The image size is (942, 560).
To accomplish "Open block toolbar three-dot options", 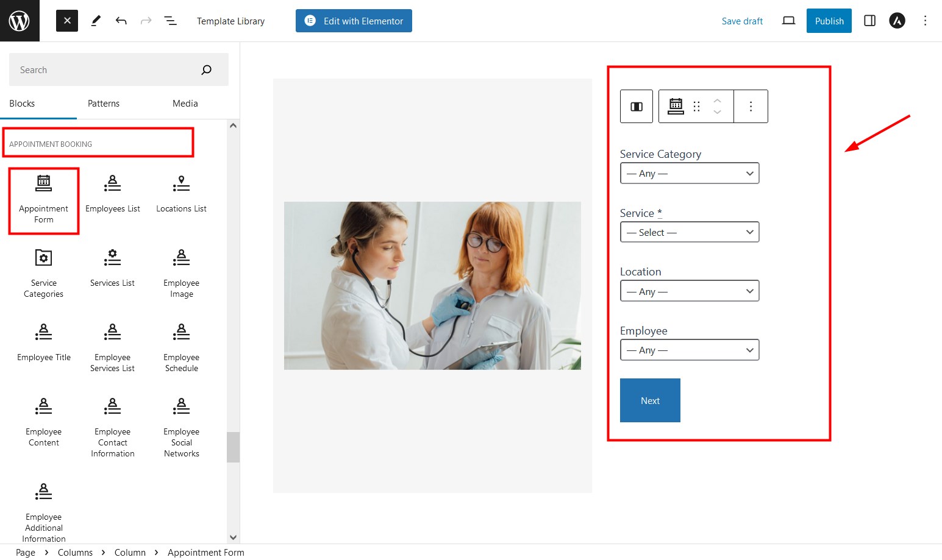I will pyautogui.click(x=751, y=107).
